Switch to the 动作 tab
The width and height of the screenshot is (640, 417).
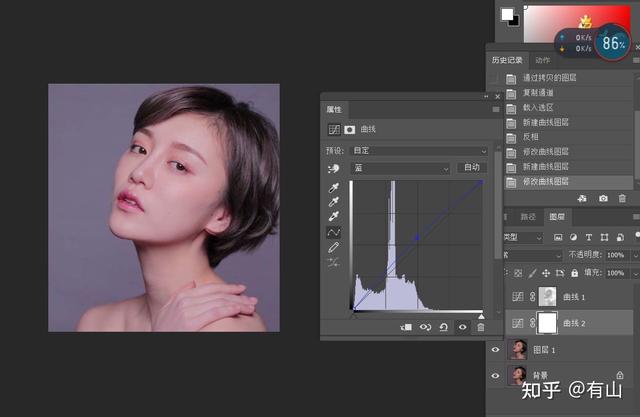tap(542, 60)
